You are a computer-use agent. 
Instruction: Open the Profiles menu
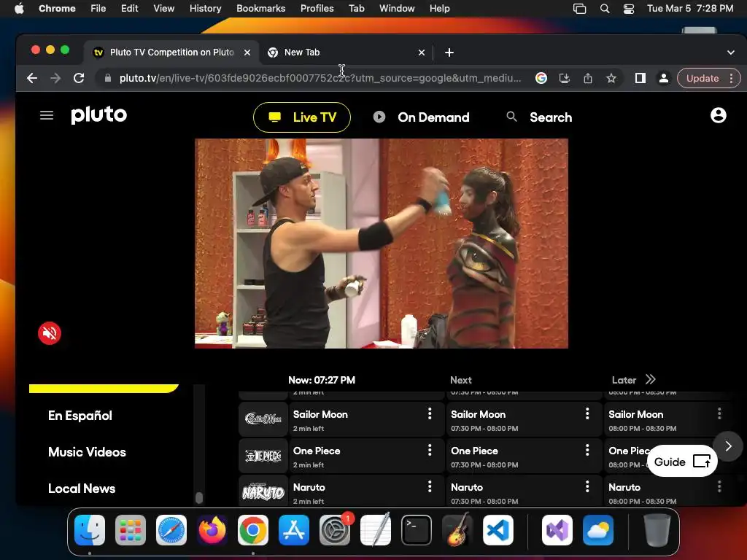tap(317, 8)
